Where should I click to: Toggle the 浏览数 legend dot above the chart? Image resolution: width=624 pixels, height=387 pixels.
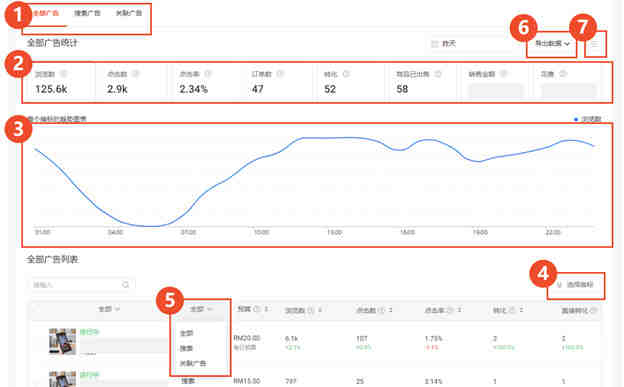pos(576,119)
